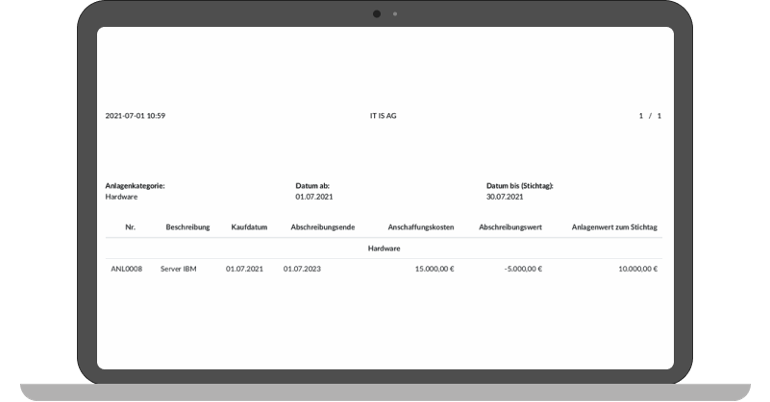770x402 pixels.
Task: Select the 30.07.2021 Stichtag date value
Action: point(504,197)
